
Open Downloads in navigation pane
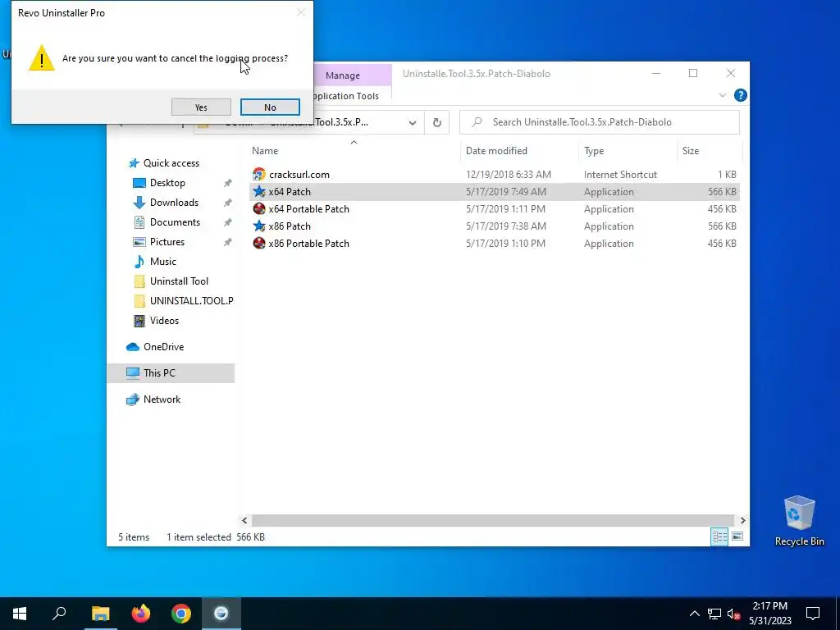[174, 203]
